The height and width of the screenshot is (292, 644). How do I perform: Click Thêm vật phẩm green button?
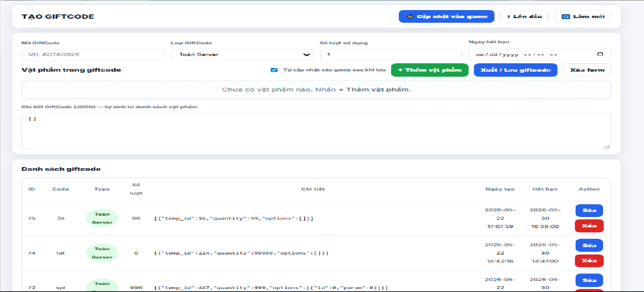[x=430, y=70]
